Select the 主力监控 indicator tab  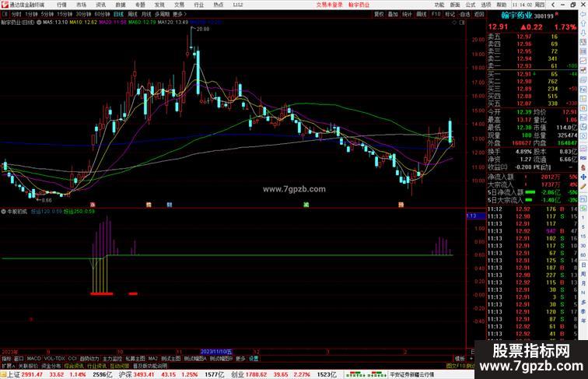point(113,359)
